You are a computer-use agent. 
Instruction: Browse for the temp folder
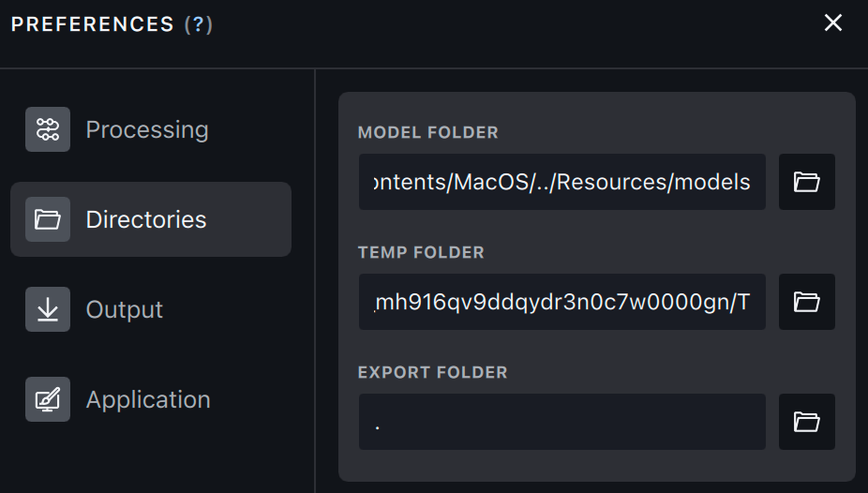[x=806, y=302]
